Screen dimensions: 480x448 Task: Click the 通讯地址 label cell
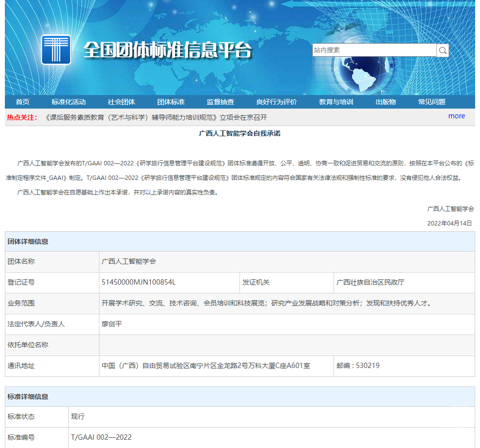click(x=52, y=366)
